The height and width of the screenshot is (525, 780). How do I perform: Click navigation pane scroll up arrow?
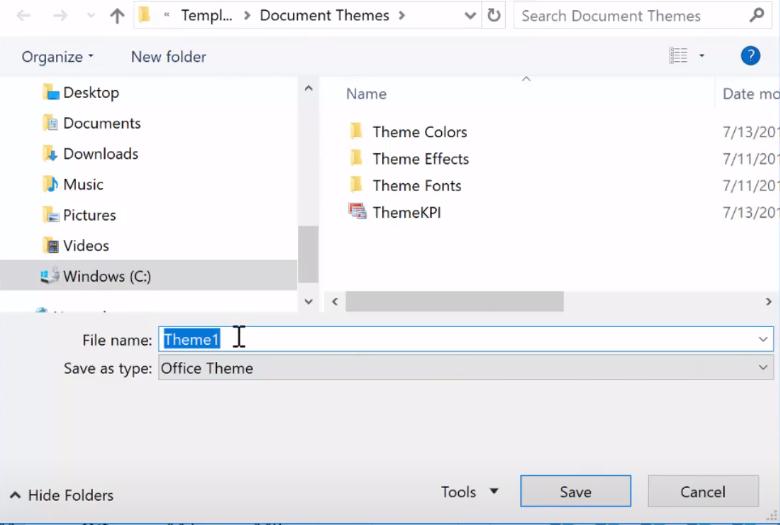click(x=308, y=89)
